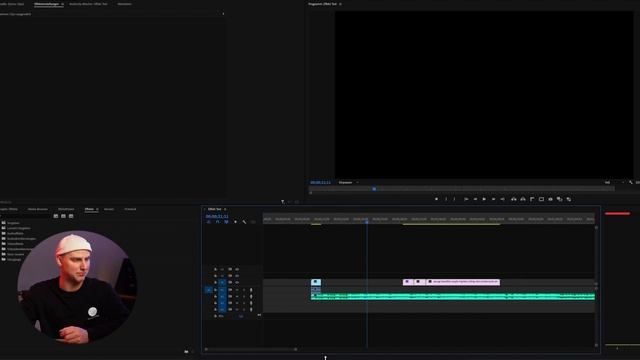The image size is (640, 360).
Task: Expand the Audioeffekte folder
Action: (13, 233)
